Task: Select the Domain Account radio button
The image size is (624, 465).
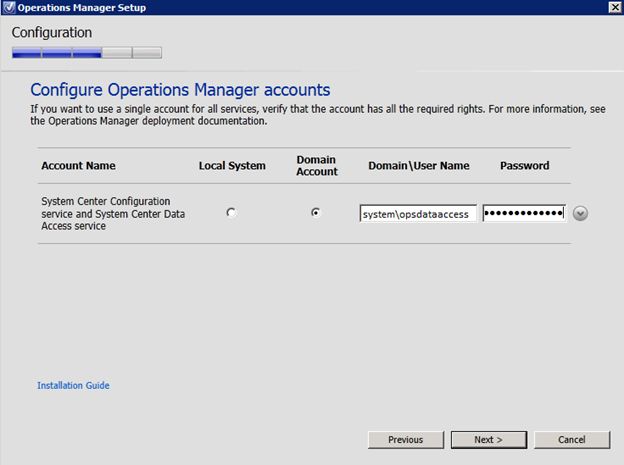Action: [x=316, y=213]
